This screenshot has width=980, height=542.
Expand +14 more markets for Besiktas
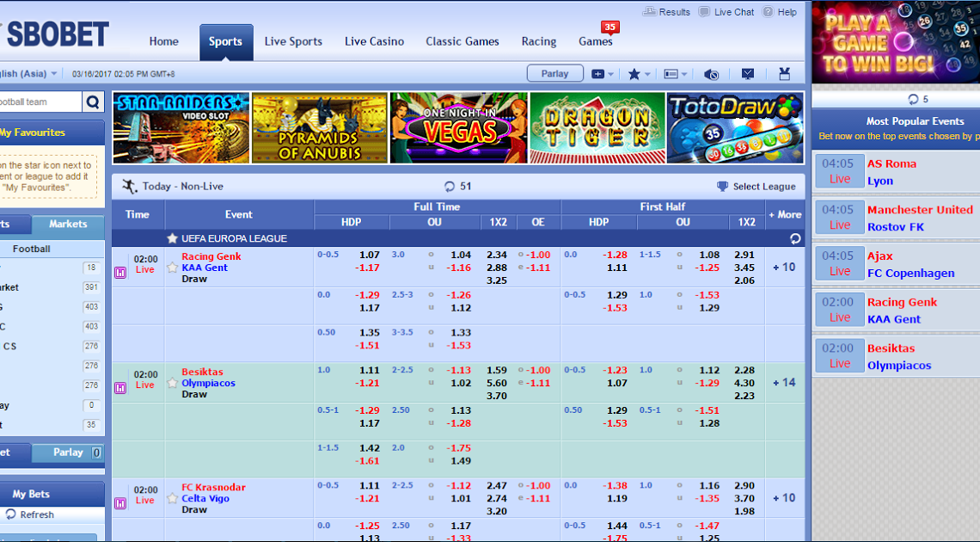click(784, 383)
